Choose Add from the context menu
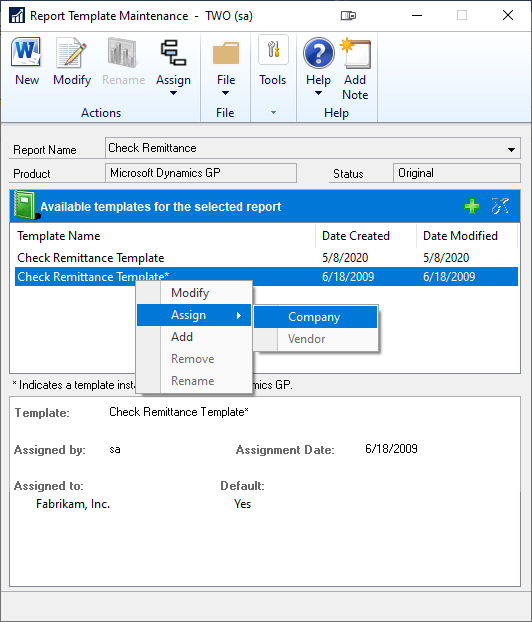 [x=194, y=337]
